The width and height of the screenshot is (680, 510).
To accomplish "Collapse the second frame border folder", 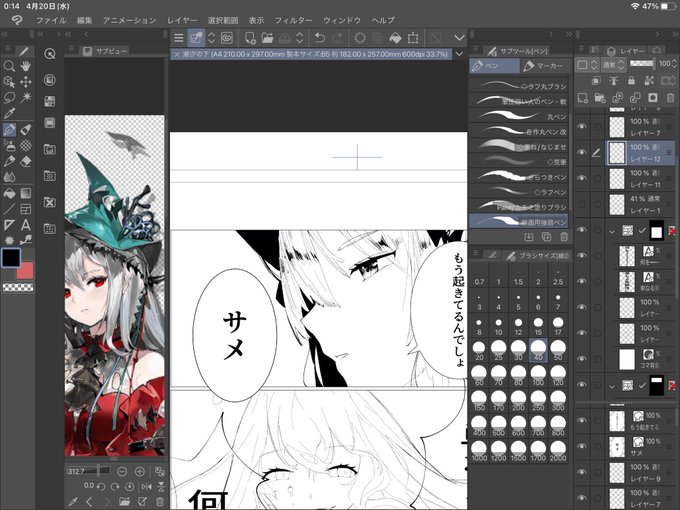I will [x=612, y=386].
